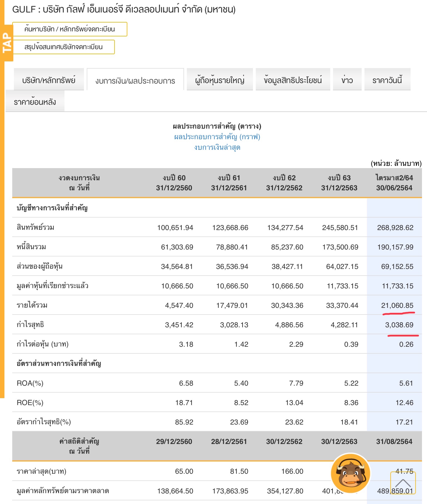The width and height of the screenshot is (427, 504).
Task: Open the bull mascot chat assistant icon
Action: [x=351, y=473]
